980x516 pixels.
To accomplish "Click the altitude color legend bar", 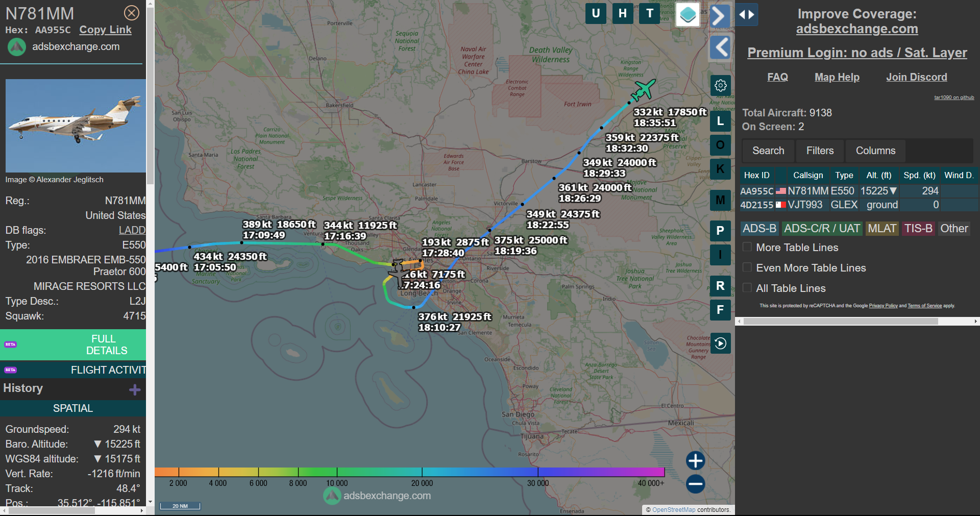I will click(x=409, y=472).
